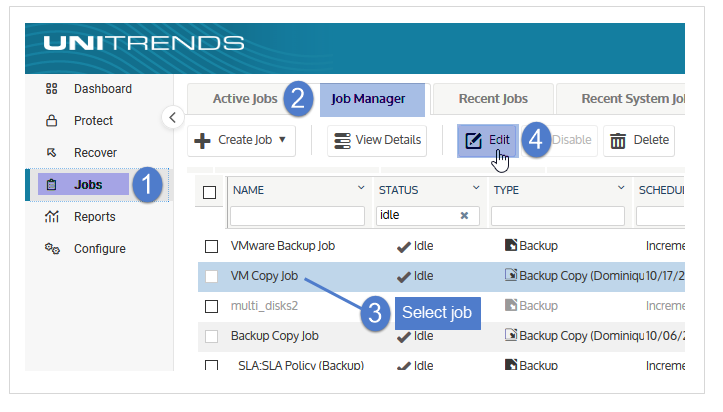
Task: Click the Configure gears icon
Action: [52, 249]
